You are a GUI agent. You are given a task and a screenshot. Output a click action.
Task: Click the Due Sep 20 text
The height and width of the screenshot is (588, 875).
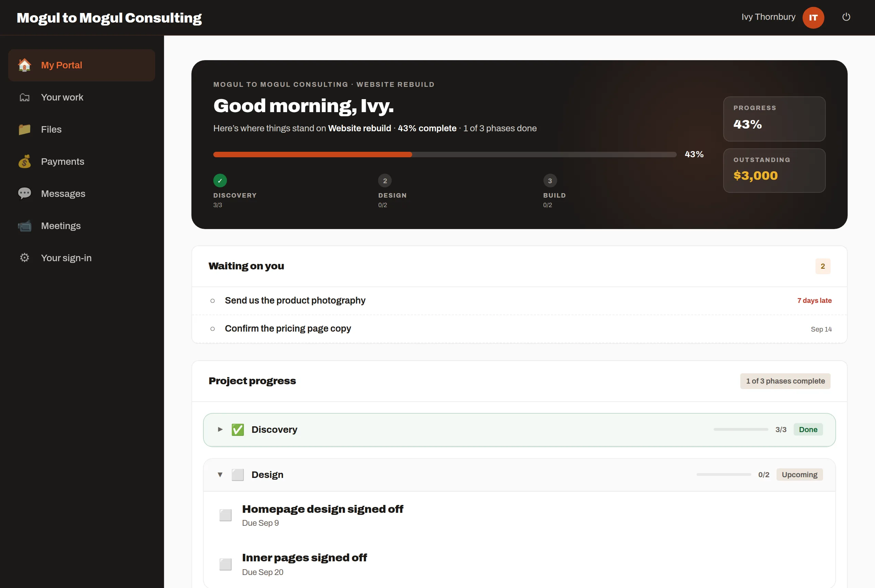[x=262, y=572]
